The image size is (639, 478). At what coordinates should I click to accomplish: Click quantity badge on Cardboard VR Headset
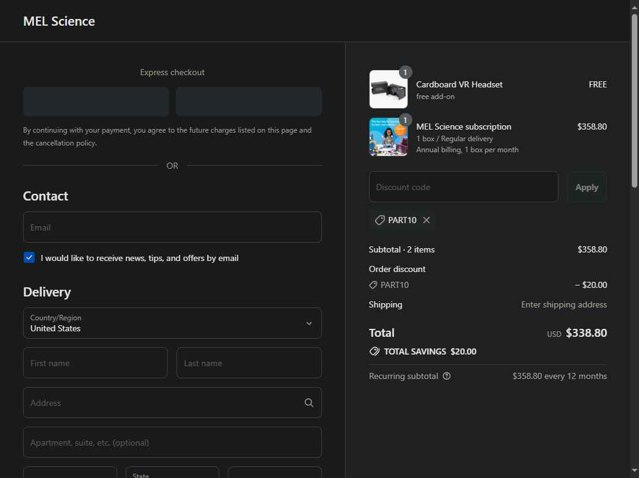tap(405, 72)
